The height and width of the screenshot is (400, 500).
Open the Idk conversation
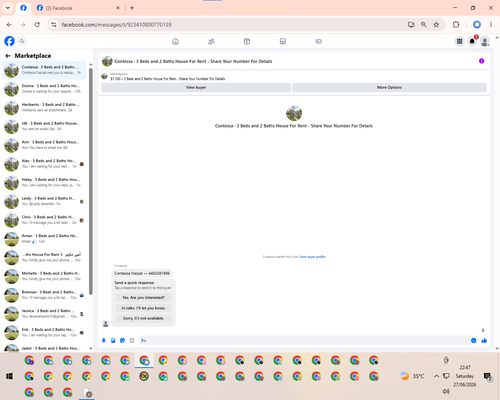[x=44, y=126]
